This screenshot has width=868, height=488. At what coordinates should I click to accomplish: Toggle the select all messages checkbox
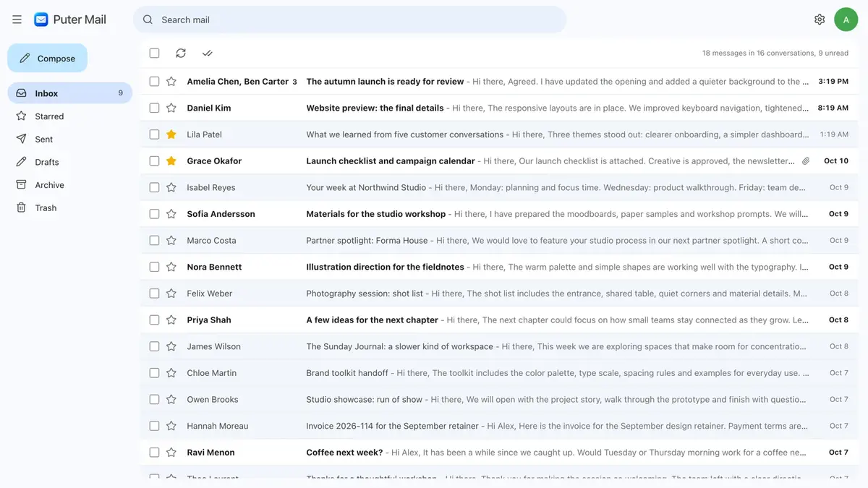click(x=154, y=53)
